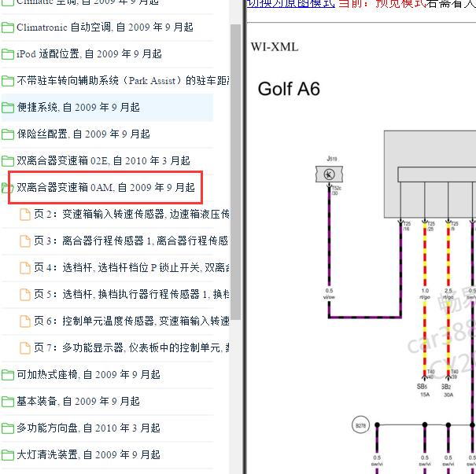Open folder icon for 基本装备
This screenshot has width=476, height=474.
(x=8, y=402)
